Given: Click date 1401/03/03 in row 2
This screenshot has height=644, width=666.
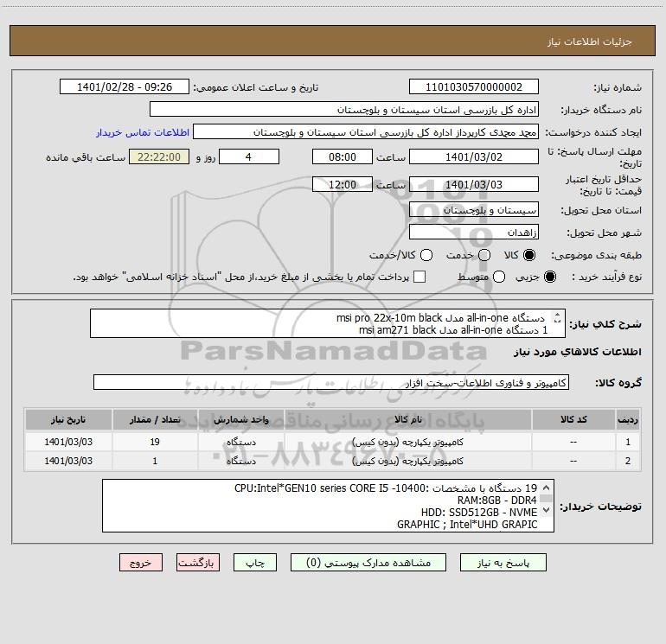Looking at the screenshot, I should [68, 461].
